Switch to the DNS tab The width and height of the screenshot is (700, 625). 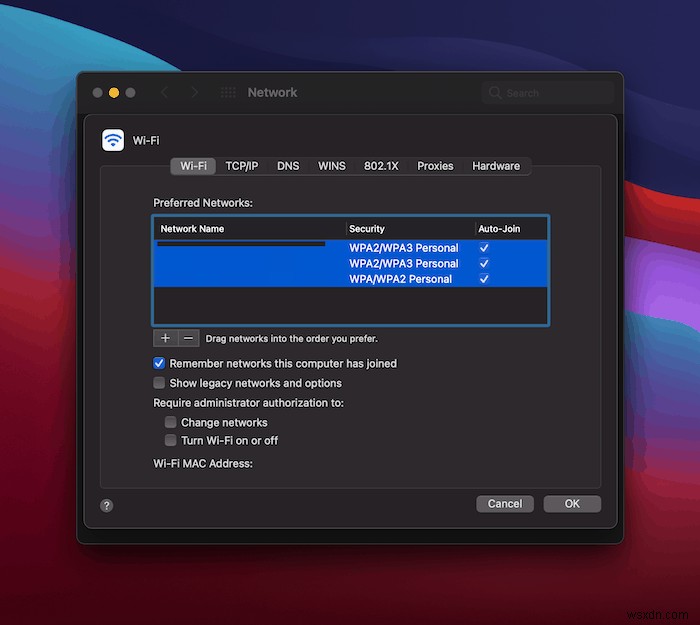[288, 166]
